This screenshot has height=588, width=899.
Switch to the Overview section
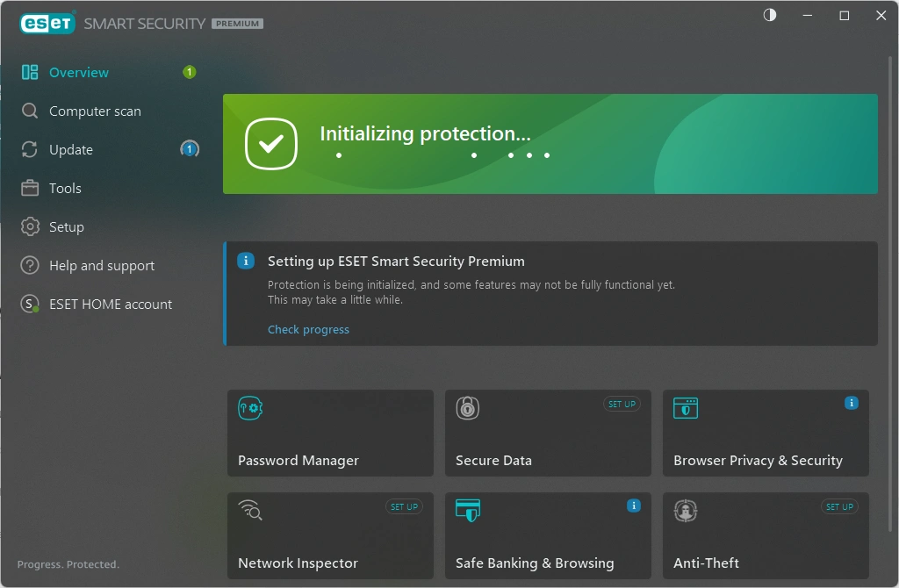79,72
